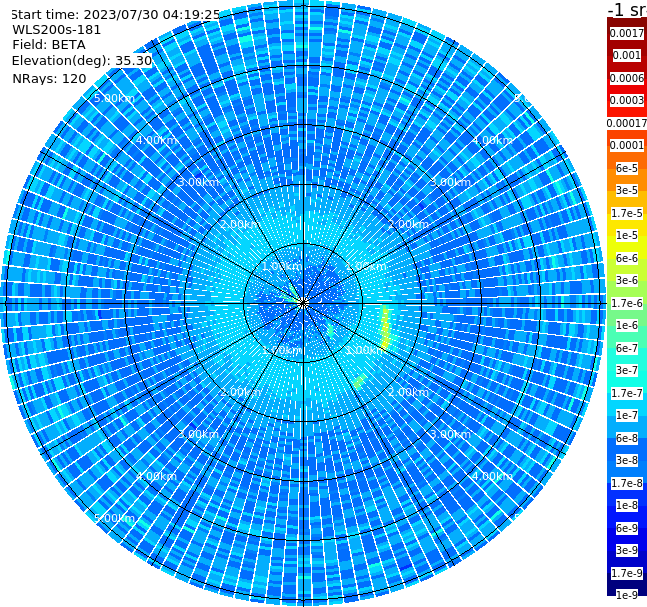Select the northeast 4.00km range label
Screen dimensions: 647x607
[x=492, y=140]
